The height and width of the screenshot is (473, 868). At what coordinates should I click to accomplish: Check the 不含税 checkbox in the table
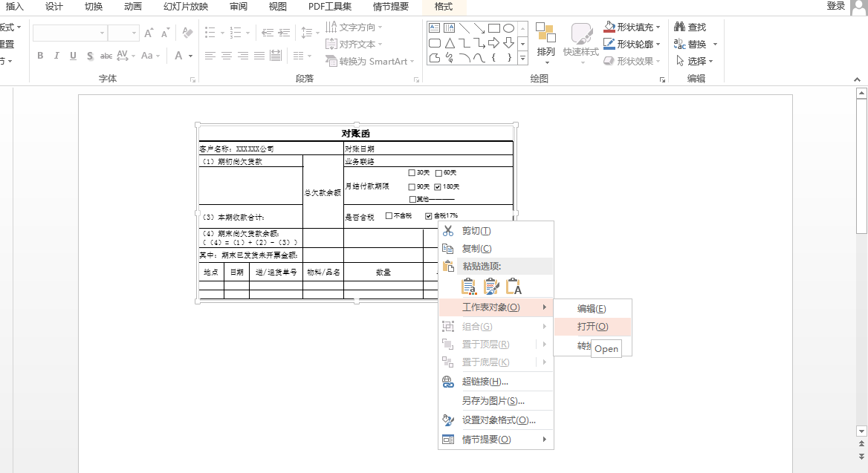[389, 216]
